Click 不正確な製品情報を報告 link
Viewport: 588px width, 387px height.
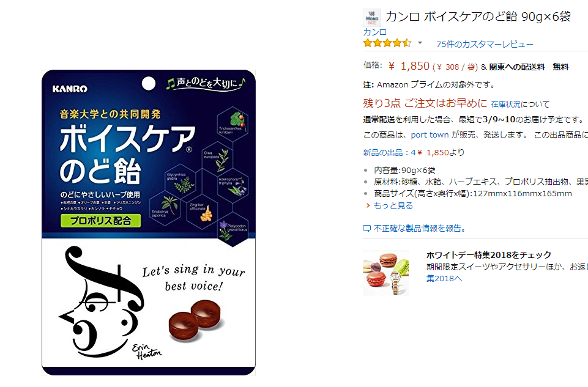(x=420, y=229)
